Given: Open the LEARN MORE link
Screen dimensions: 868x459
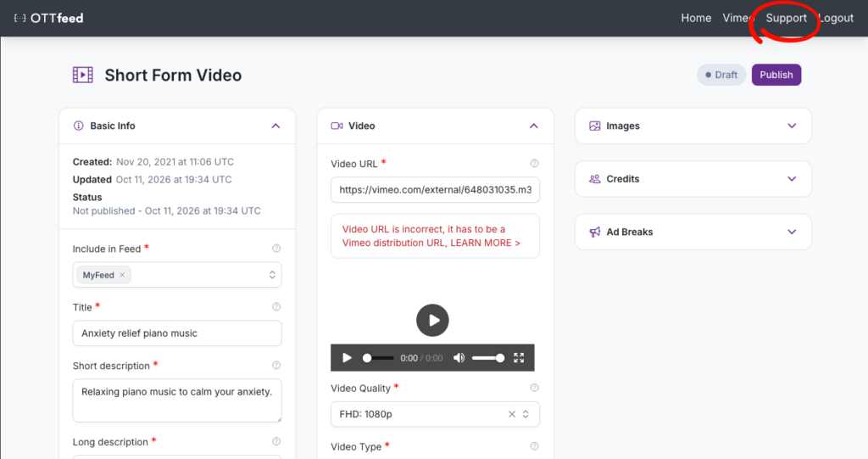Looking at the screenshot, I should tap(486, 243).
